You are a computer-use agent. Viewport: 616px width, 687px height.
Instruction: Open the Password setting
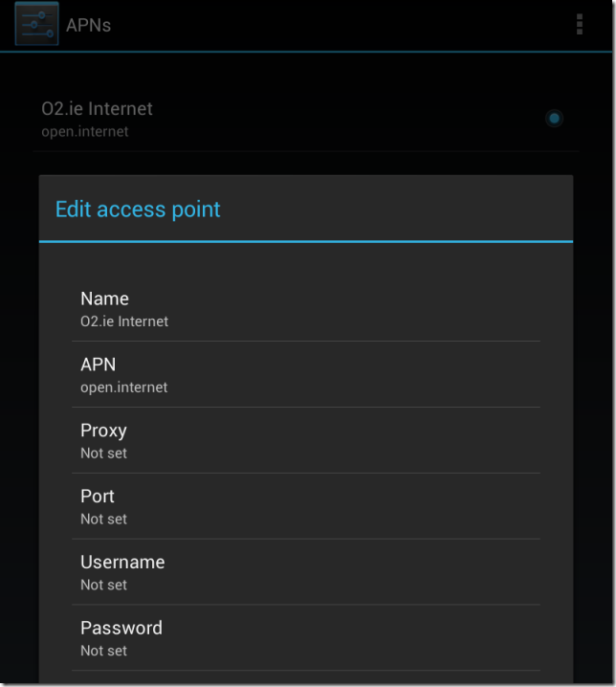[x=121, y=629]
